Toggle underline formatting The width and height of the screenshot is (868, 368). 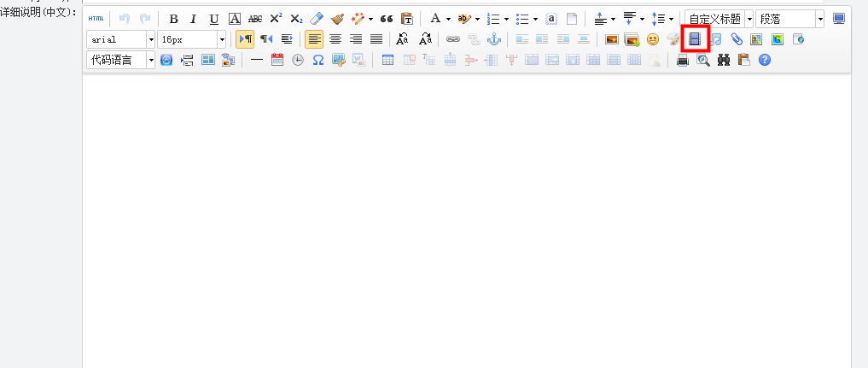coord(214,19)
